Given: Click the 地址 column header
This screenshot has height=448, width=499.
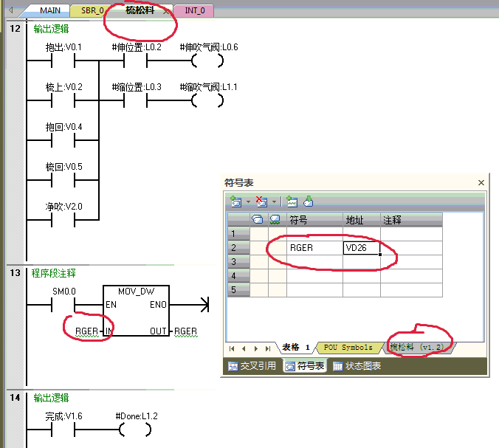Looking at the screenshot, I should click(x=362, y=220).
